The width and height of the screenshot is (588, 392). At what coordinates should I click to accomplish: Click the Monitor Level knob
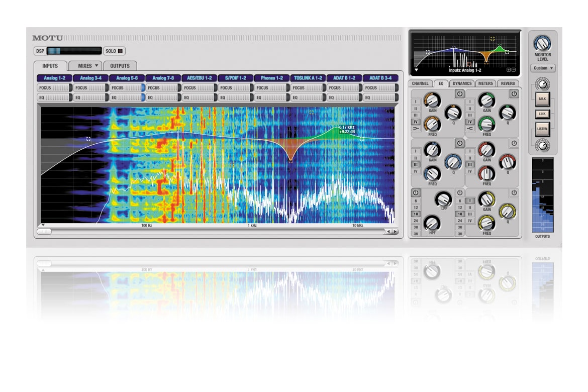542,43
